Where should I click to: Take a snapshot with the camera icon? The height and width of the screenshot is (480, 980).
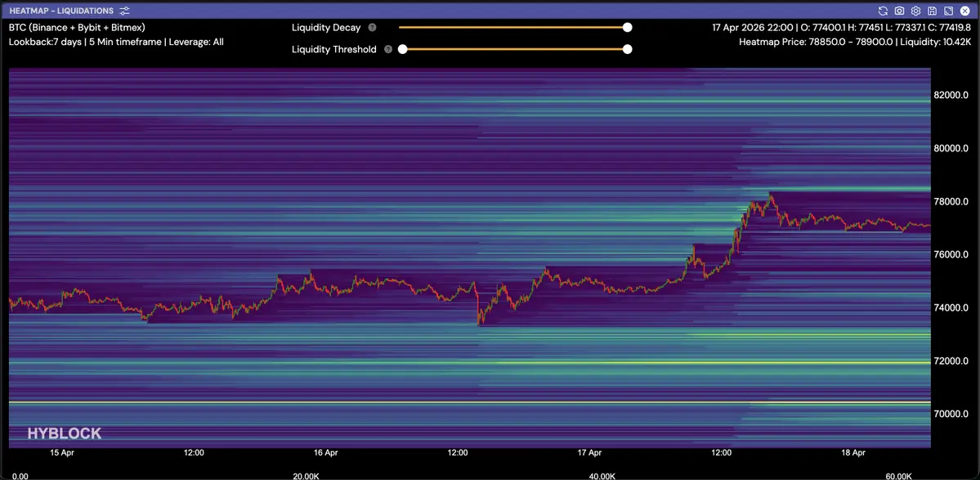899,11
